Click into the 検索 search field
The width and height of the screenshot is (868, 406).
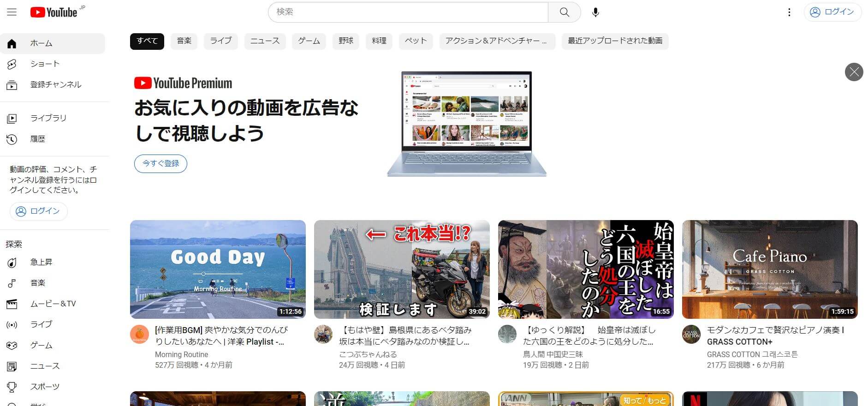point(408,12)
